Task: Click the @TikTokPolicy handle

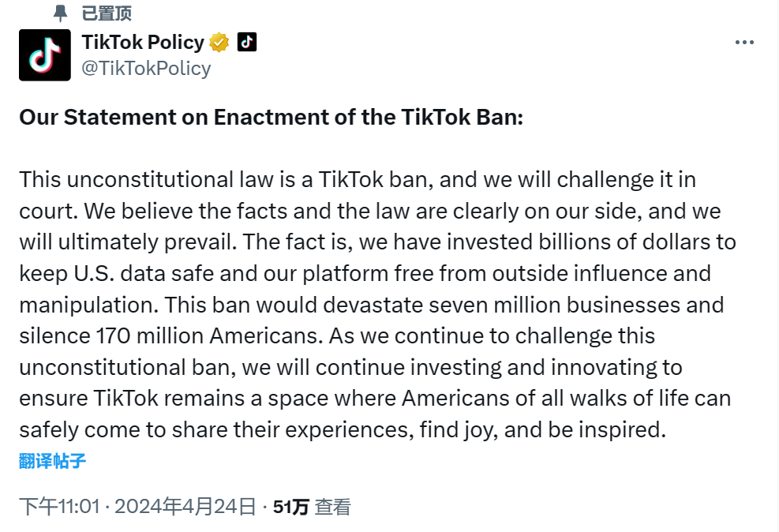Action: coord(146,68)
